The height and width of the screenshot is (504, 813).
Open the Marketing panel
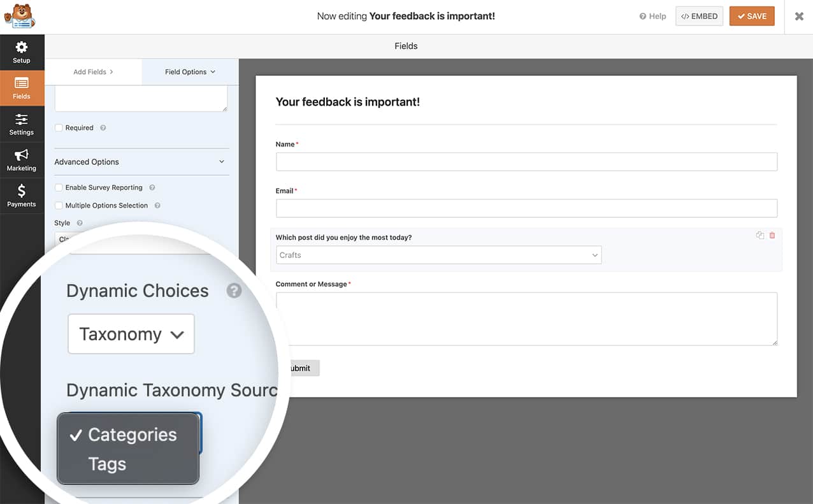[22, 159]
